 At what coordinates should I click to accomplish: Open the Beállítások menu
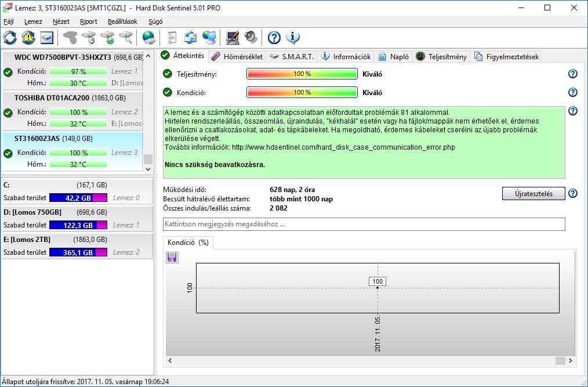coord(122,22)
